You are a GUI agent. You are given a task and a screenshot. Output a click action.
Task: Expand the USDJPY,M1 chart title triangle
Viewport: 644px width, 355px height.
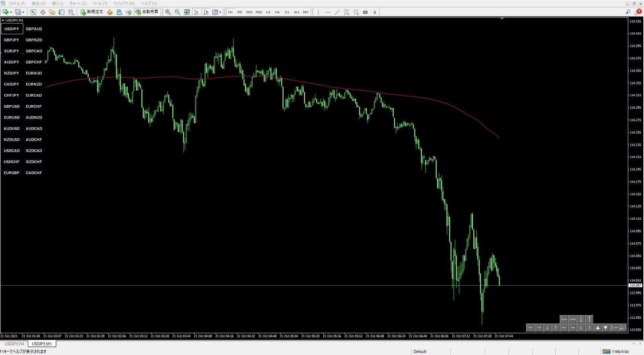[3, 20]
